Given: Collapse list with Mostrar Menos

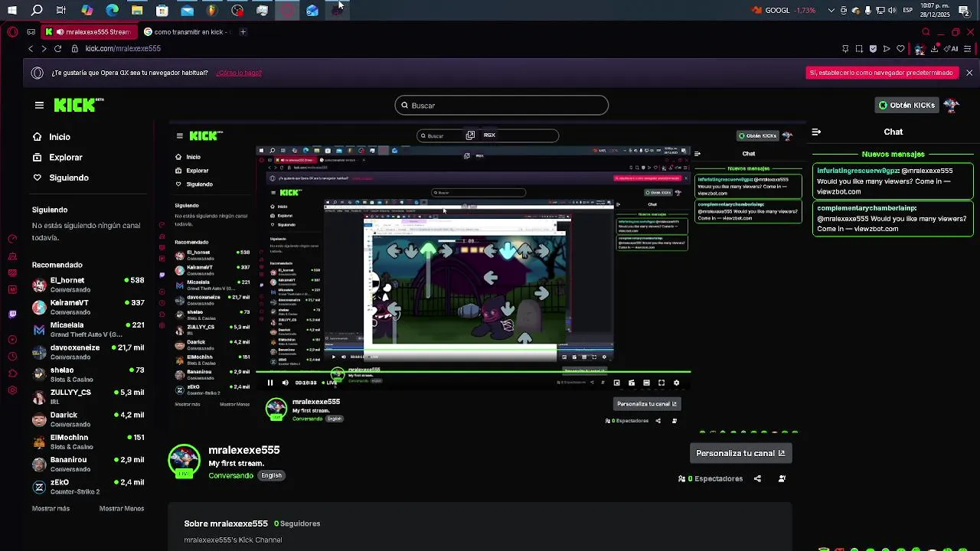Looking at the screenshot, I should 122,509.
